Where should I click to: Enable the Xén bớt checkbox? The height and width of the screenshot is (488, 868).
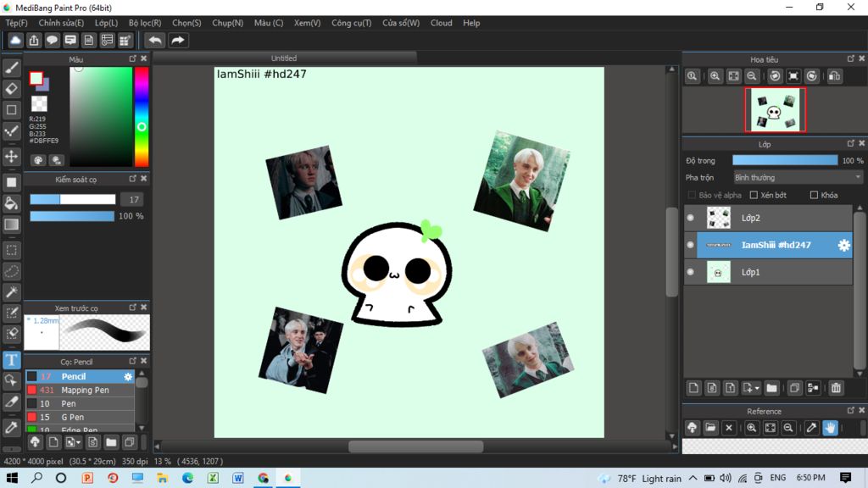(x=754, y=195)
